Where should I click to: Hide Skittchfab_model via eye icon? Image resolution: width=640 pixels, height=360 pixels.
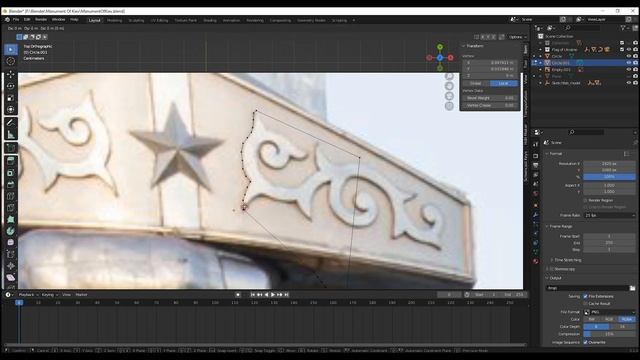(629, 83)
